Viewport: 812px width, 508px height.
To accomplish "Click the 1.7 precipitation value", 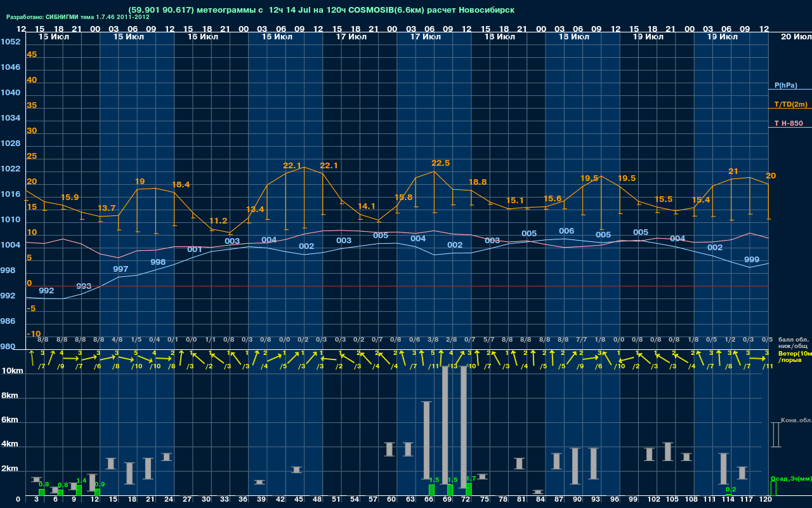I will (x=471, y=479).
